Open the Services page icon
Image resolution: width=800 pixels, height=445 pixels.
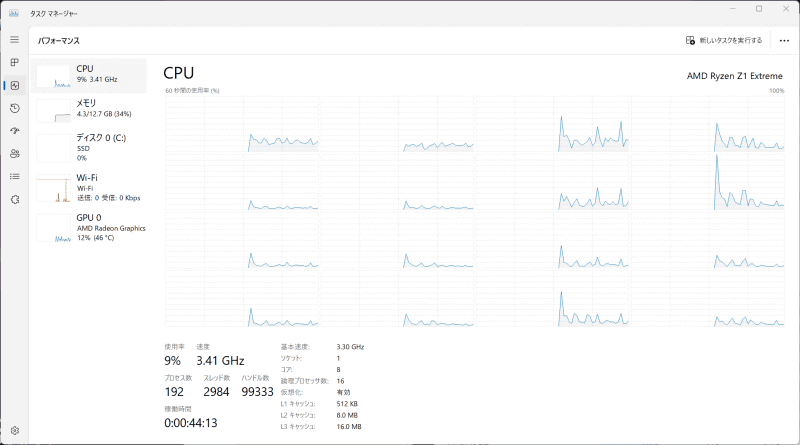(x=15, y=200)
